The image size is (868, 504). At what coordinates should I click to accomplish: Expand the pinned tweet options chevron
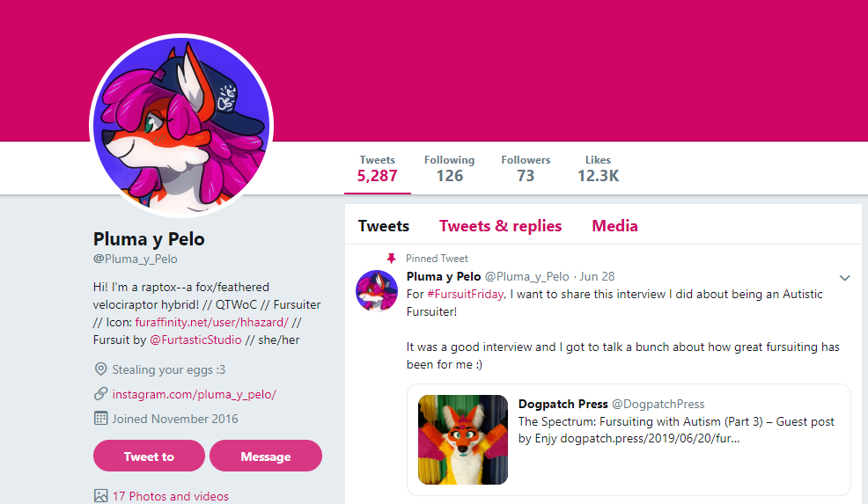[844, 278]
